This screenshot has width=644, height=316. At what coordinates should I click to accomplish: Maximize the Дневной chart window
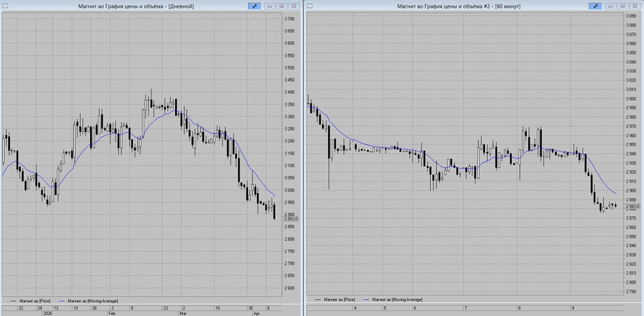point(281,6)
